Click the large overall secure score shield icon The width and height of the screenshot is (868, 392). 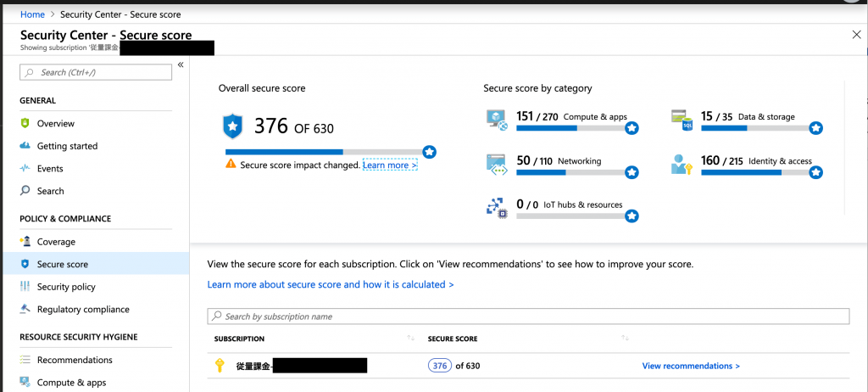(x=232, y=127)
